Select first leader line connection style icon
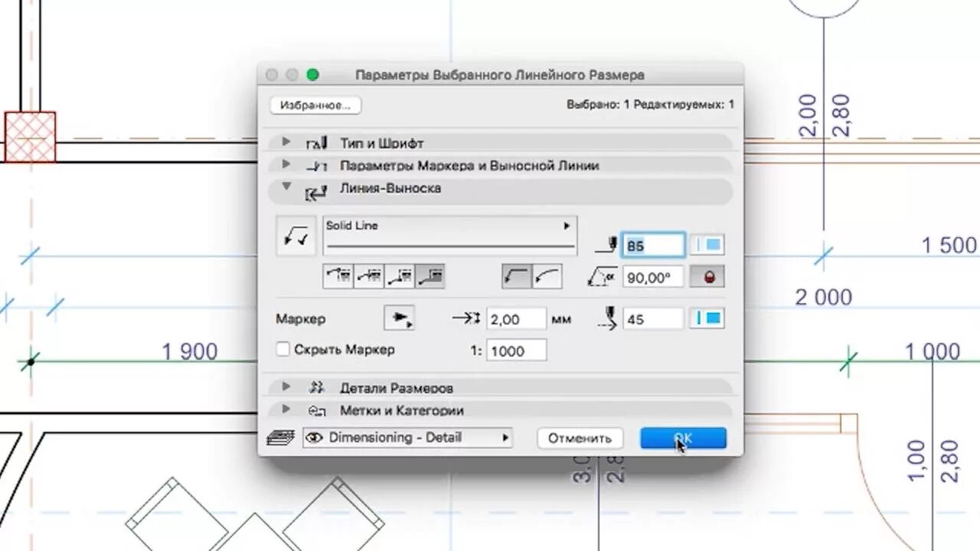Image resolution: width=980 pixels, height=551 pixels. coord(338,276)
